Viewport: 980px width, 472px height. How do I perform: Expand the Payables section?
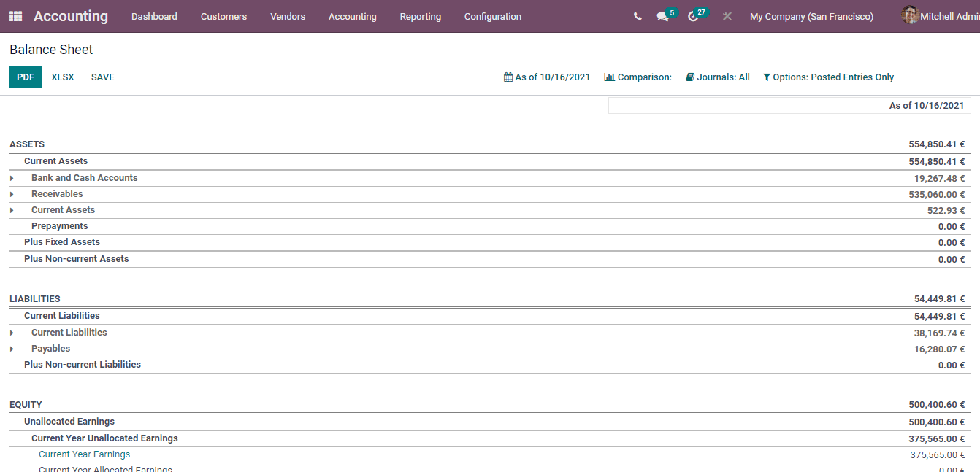click(x=11, y=348)
